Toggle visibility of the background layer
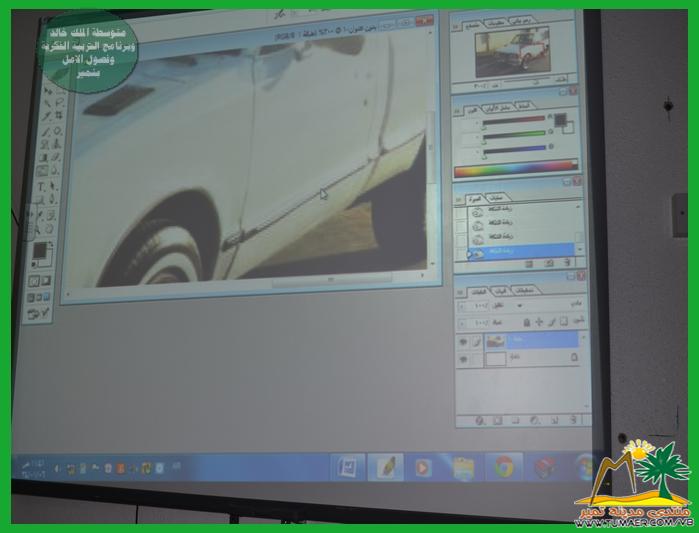This screenshot has width=699, height=533. (x=462, y=358)
